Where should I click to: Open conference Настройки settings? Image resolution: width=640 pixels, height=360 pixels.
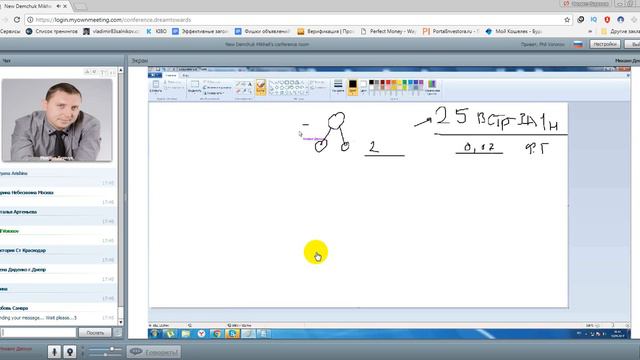tap(605, 44)
